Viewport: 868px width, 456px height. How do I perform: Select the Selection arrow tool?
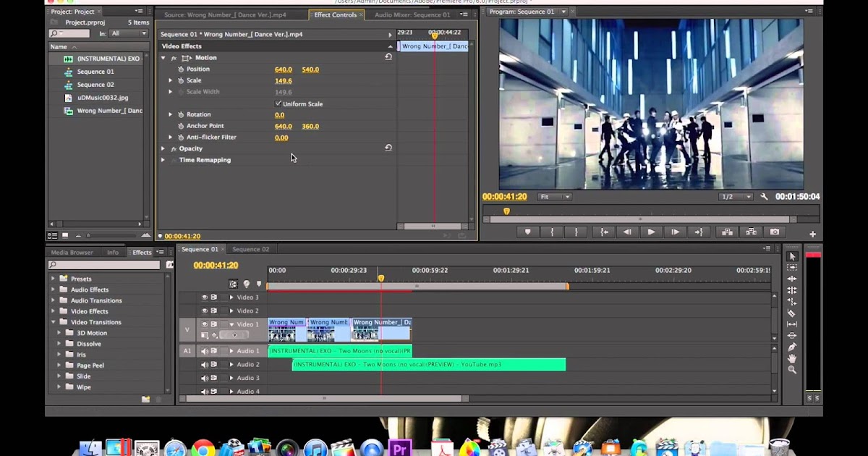click(x=792, y=256)
